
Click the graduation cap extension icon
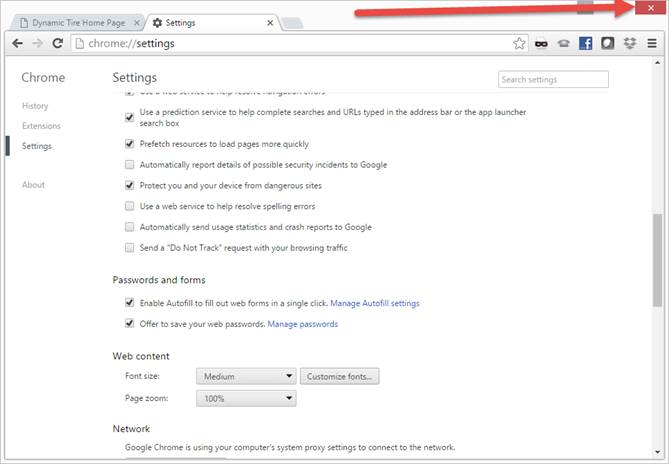pyautogui.click(x=564, y=43)
